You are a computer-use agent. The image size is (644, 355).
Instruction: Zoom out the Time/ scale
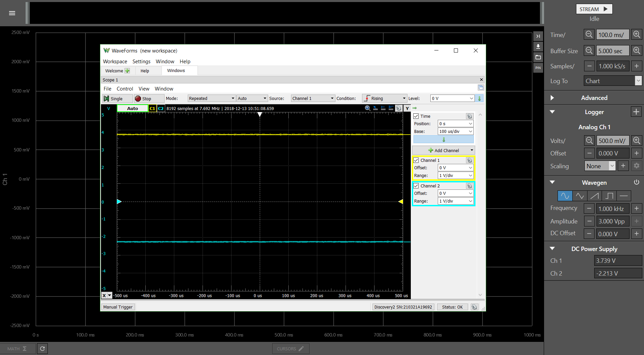point(589,35)
